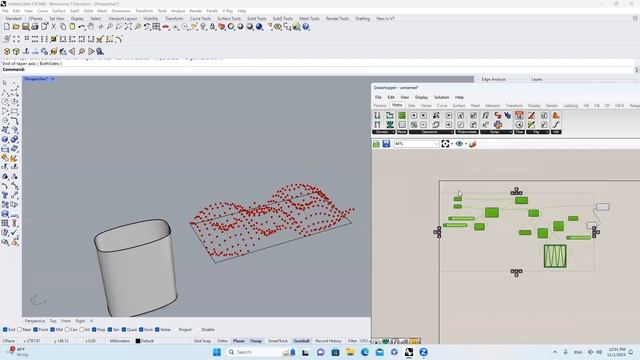
Task: Click the Lock padlock icon in toolbar
Action: [x=212, y=27]
